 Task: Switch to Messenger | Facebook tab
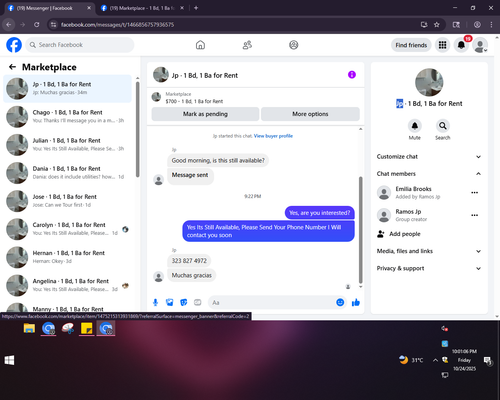coord(49,8)
